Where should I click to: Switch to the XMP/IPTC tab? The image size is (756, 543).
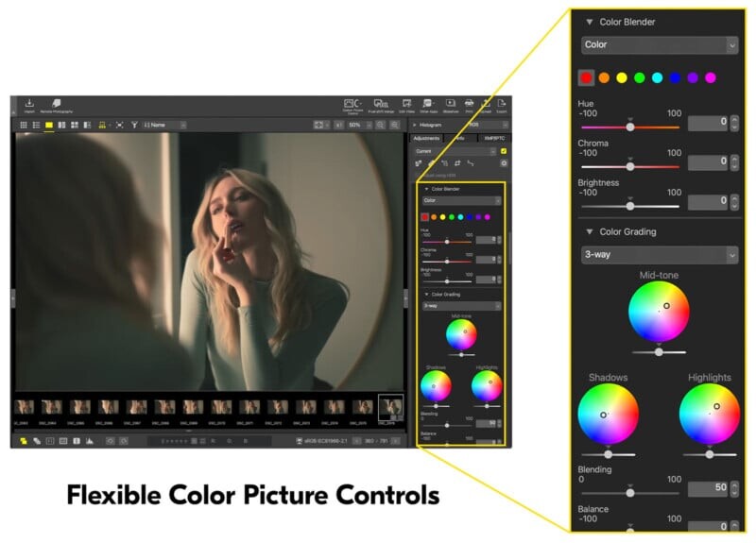[x=494, y=138]
